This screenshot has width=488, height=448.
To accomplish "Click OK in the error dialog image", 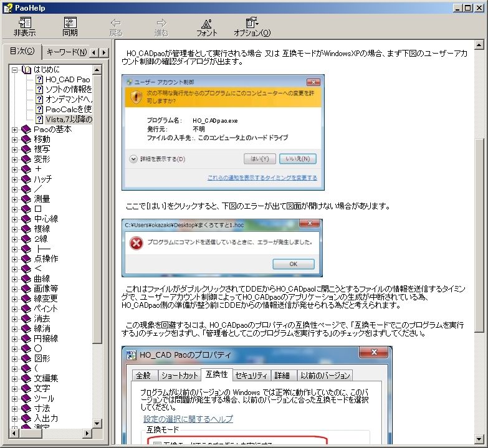I will pos(294,264).
